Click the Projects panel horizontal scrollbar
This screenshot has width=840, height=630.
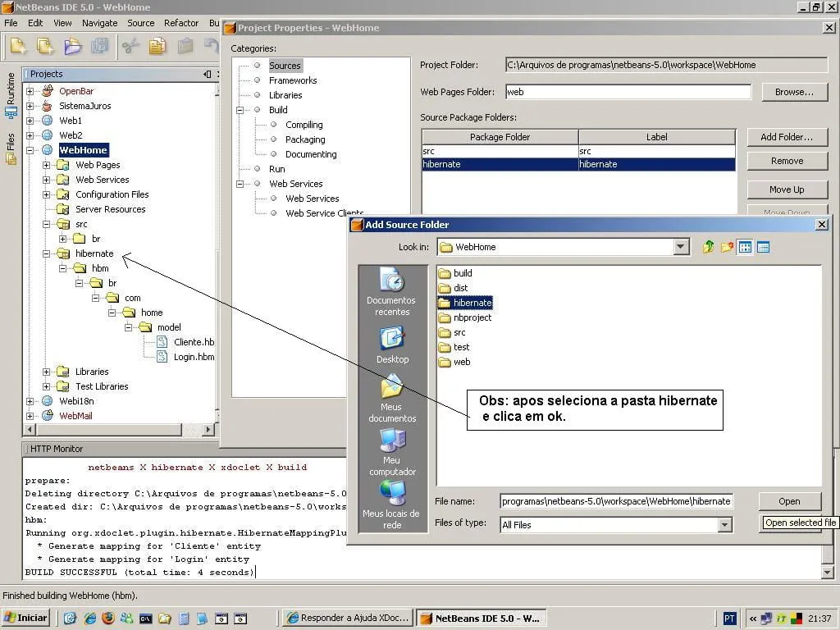pos(119,429)
